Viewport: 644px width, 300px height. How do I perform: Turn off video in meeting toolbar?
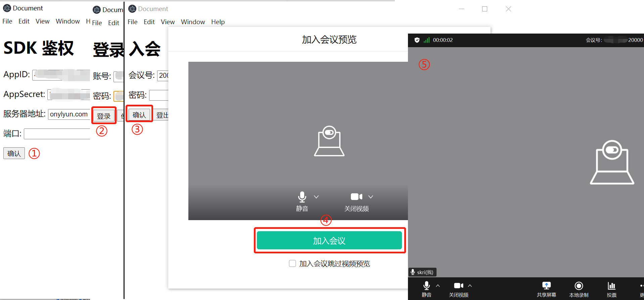(x=459, y=289)
